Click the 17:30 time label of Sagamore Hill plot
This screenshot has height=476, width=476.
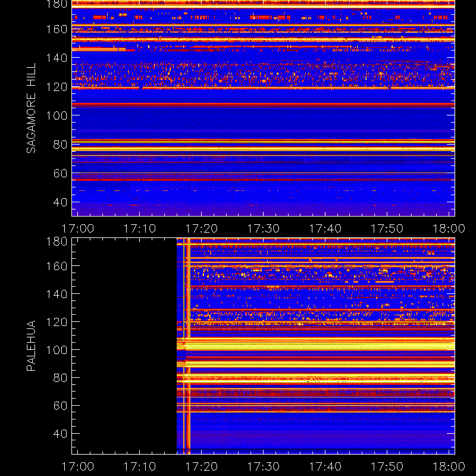tap(264, 228)
